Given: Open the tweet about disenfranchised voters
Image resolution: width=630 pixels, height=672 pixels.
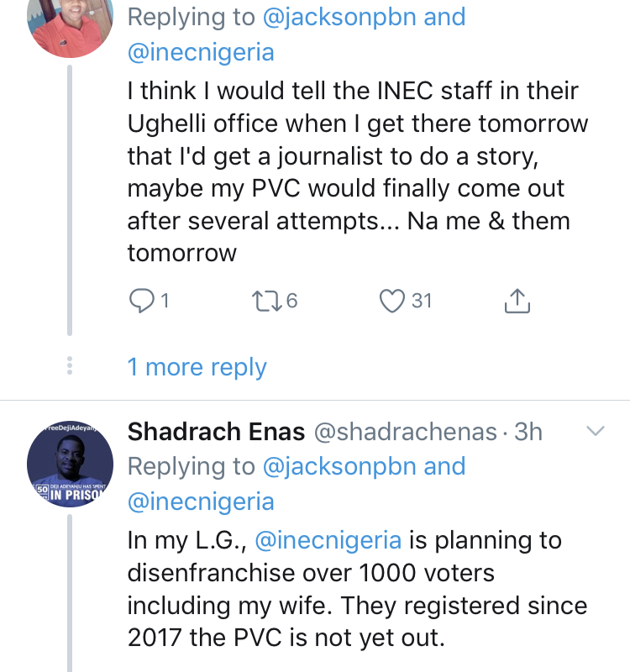Looking at the screenshot, I should point(358,589).
